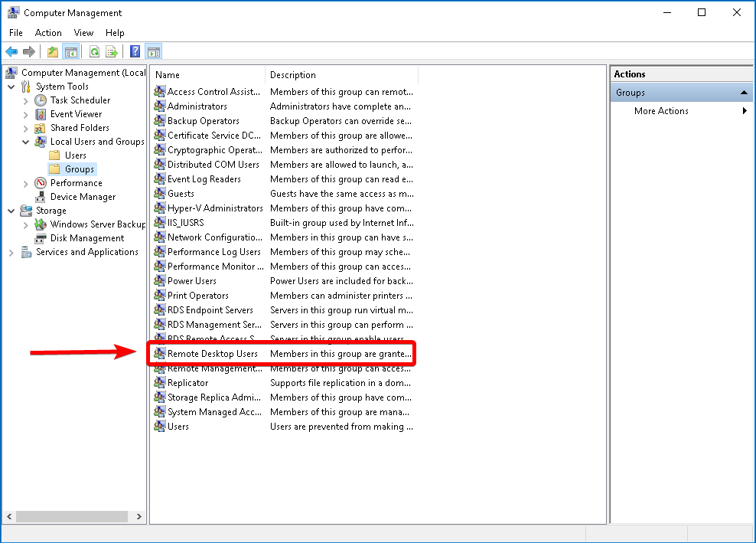Select the Certificate Service DC... group name
This screenshot has width=756, height=543.
pos(214,136)
